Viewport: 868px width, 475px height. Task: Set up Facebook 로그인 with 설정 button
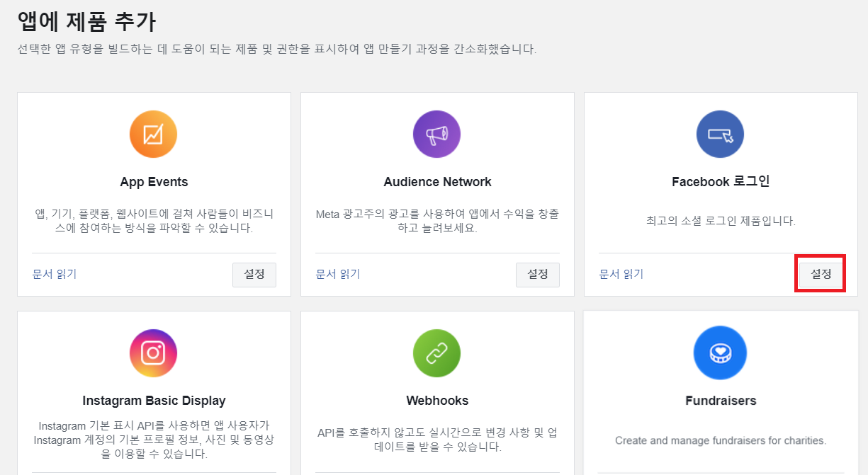[821, 274]
